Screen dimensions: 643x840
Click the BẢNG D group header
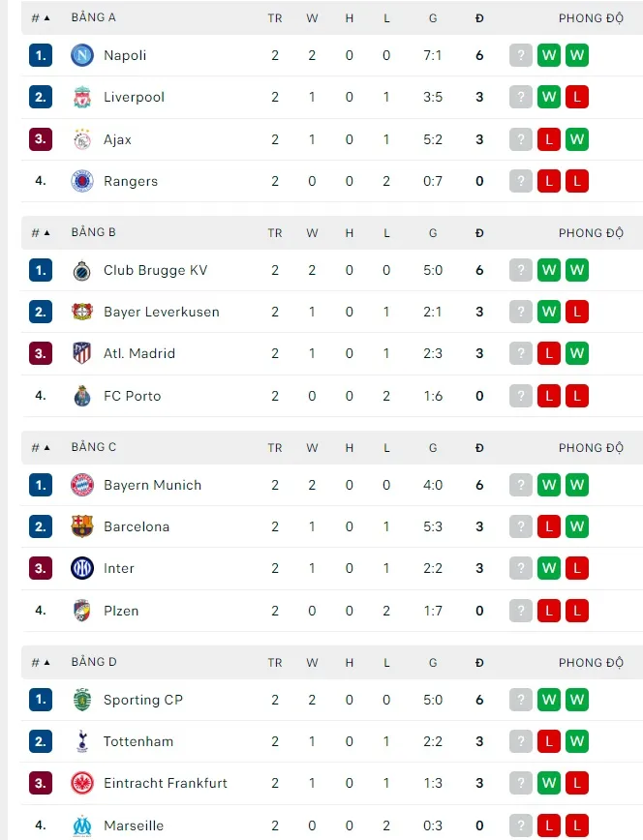tap(93, 662)
